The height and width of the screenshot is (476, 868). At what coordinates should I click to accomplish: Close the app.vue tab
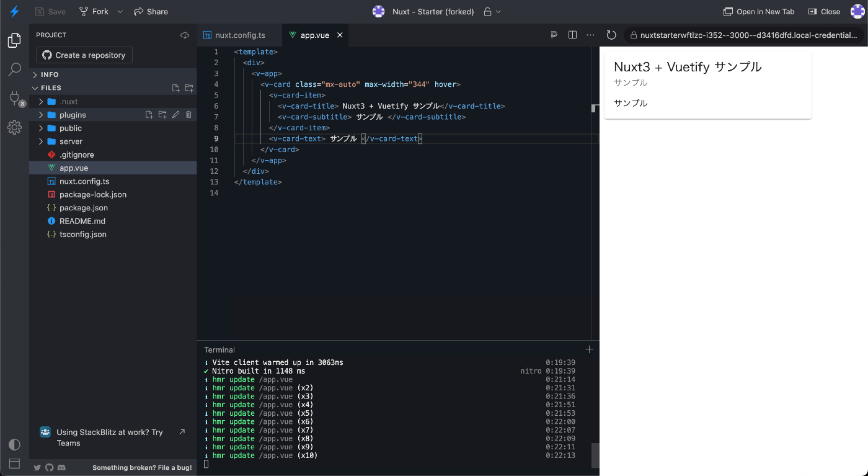coord(340,35)
